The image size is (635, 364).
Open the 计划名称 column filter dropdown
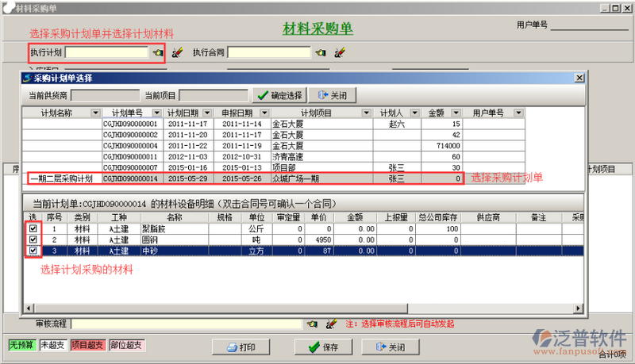[x=95, y=113]
